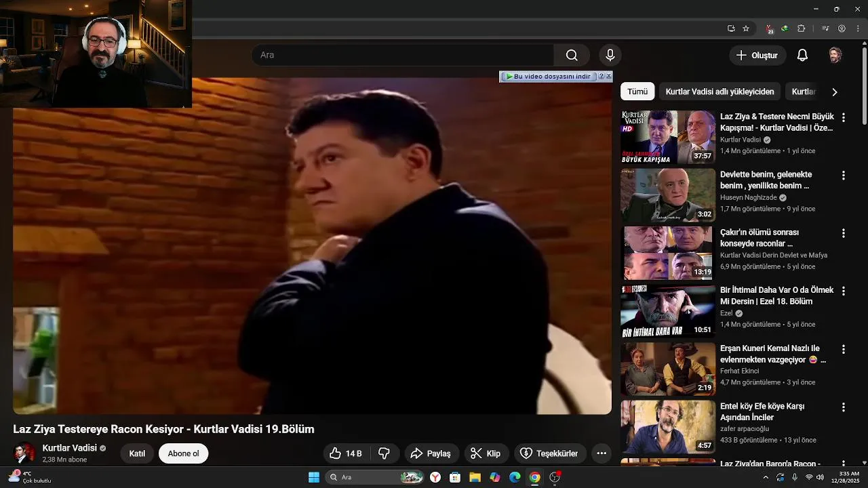The width and height of the screenshot is (868, 488).
Task: Bookmark this page with the star icon
Action: (x=746, y=28)
